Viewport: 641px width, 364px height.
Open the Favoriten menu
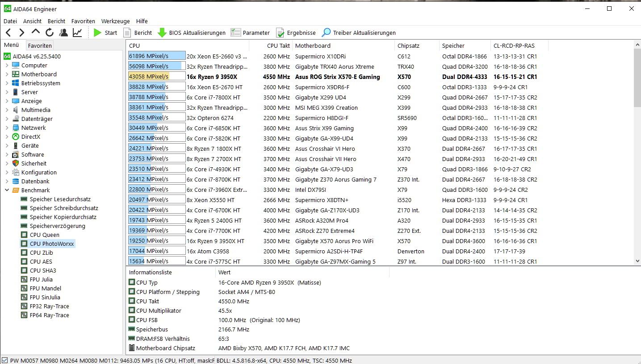pos(83,21)
